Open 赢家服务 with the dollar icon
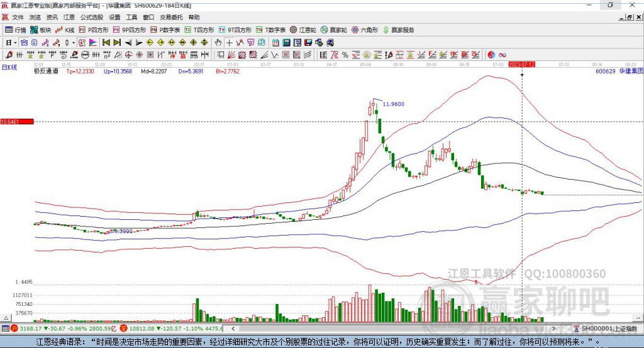This screenshot has width=644, height=348. (398, 30)
